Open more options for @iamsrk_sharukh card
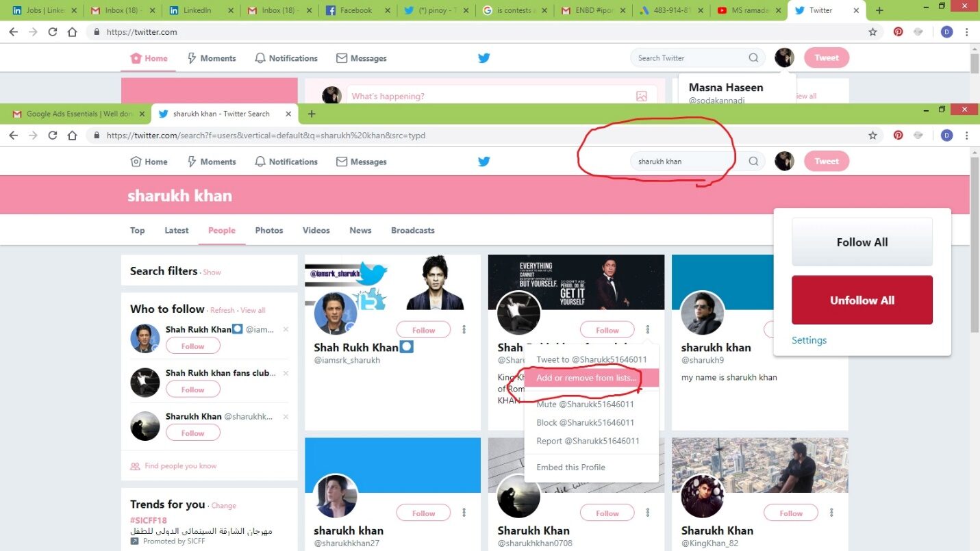The image size is (980, 551). (x=464, y=330)
